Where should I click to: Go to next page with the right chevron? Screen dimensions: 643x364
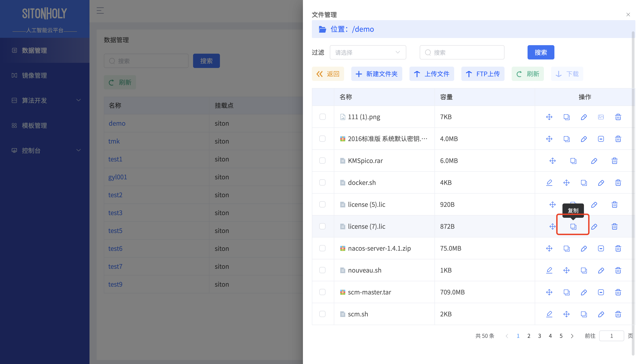tap(572, 336)
